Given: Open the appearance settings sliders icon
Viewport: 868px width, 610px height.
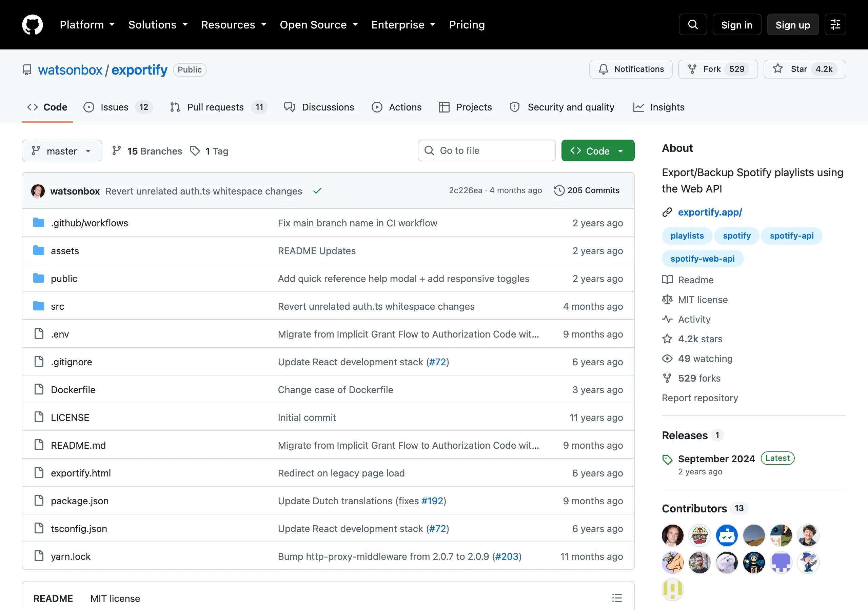Looking at the screenshot, I should tap(835, 24).
